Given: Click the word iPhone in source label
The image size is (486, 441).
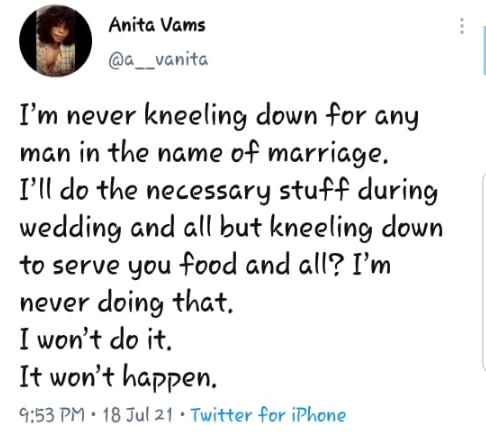Looking at the screenshot, I should click(319, 415).
